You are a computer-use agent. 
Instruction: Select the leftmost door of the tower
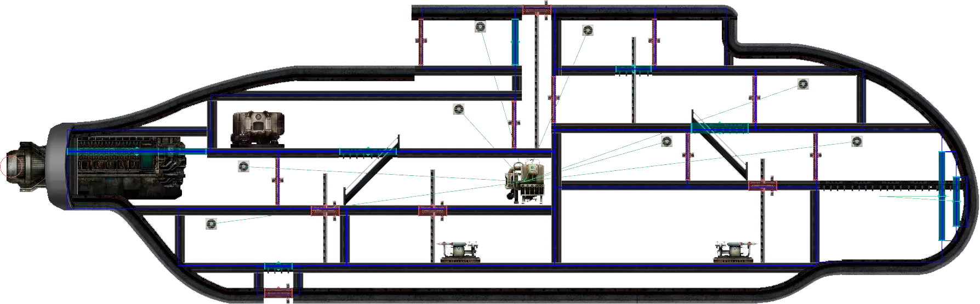[x=421, y=42]
